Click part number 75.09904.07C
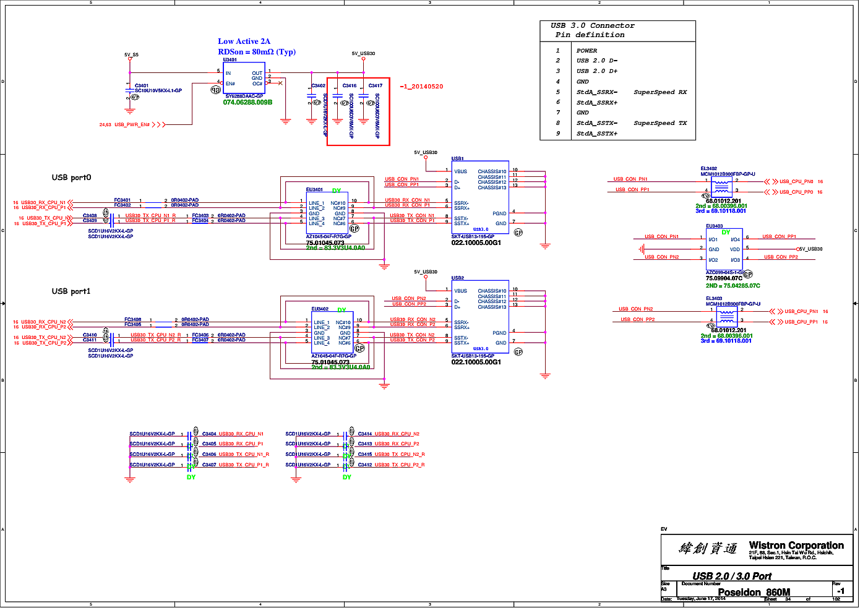The image size is (868, 613). (724, 278)
